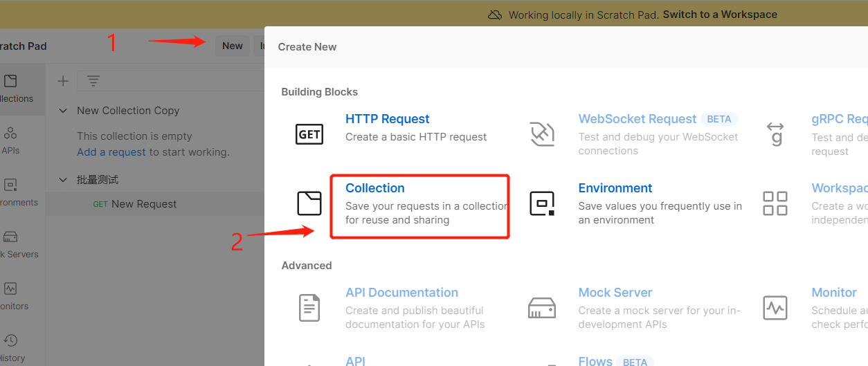
Task: Click 'Create a basic HTTP request' description
Action: (416, 137)
